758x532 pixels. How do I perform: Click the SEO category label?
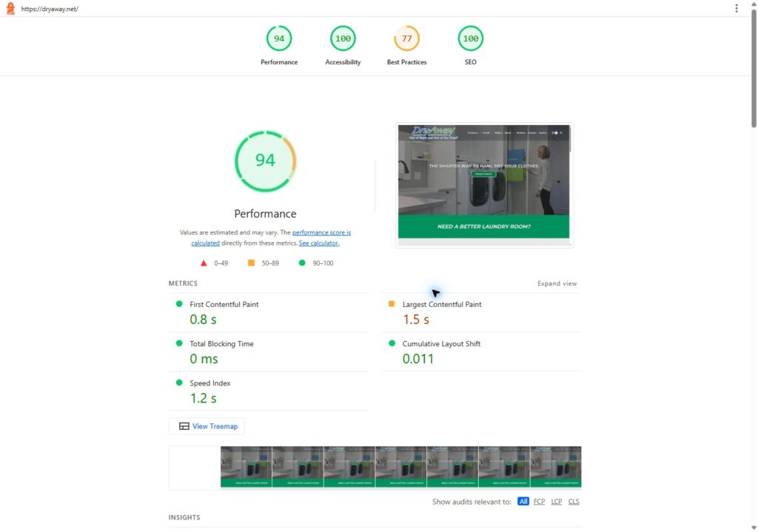click(470, 62)
